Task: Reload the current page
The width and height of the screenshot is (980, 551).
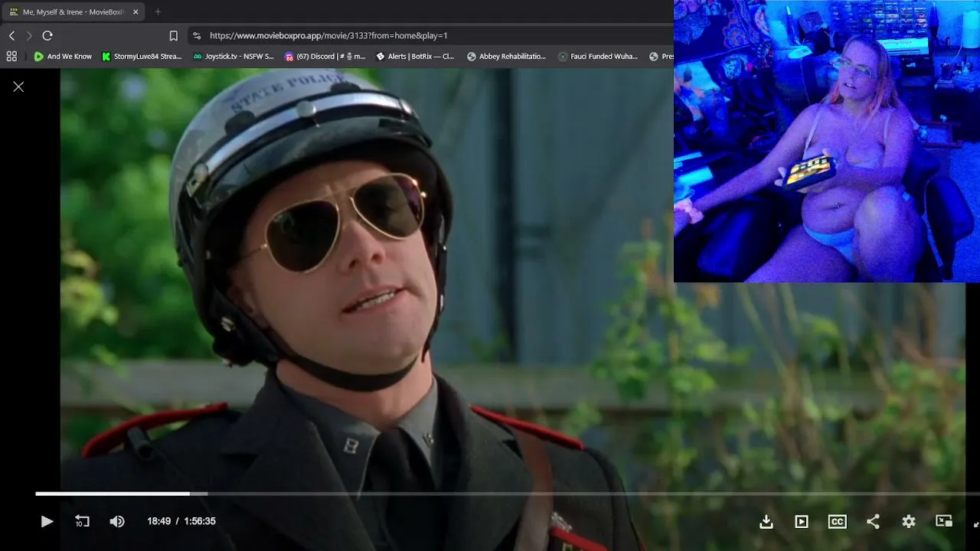Action: 47,36
